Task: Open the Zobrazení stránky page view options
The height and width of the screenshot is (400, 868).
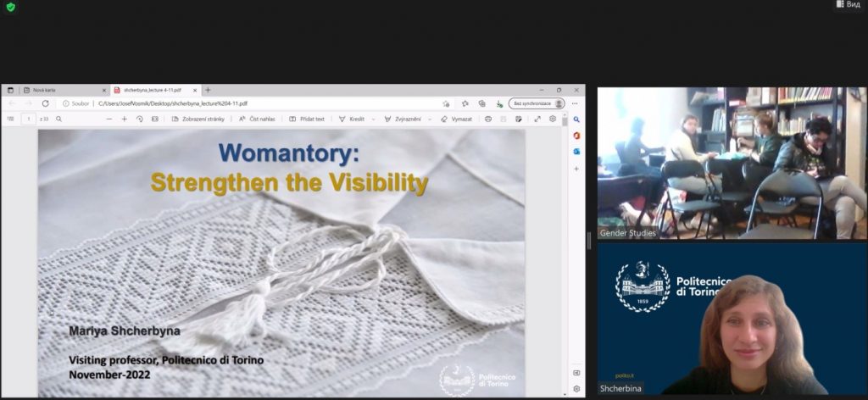Action: [x=198, y=119]
